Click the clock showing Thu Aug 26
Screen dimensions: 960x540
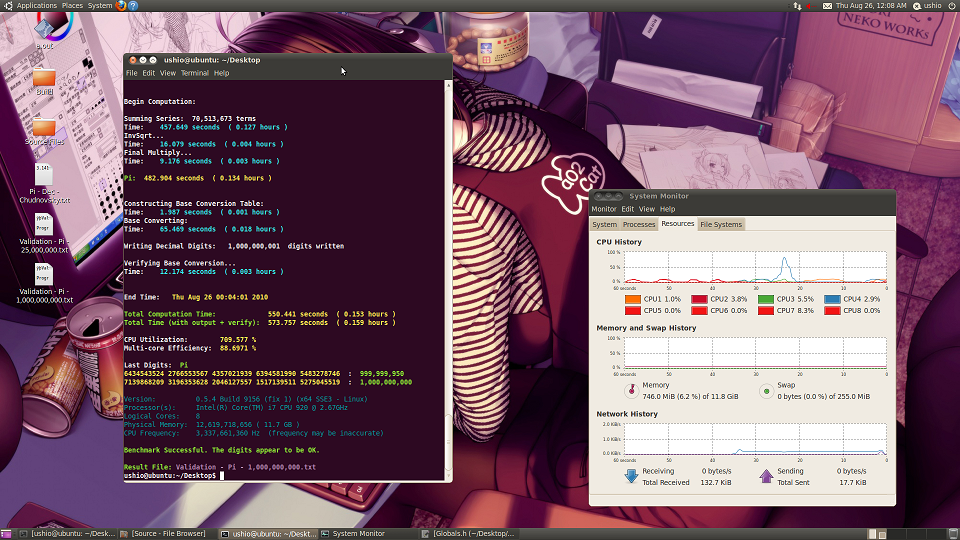click(x=872, y=6)
